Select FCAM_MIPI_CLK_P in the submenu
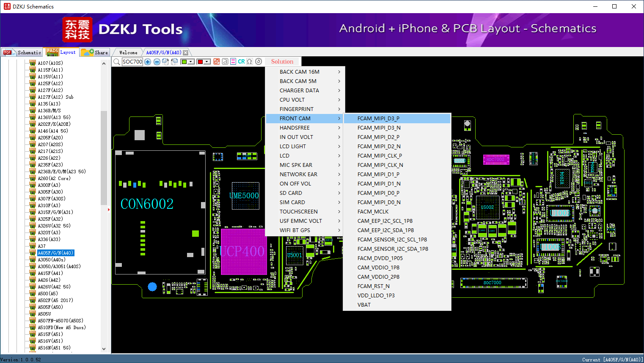Screen dimensions: 644x363 point(397,156)
